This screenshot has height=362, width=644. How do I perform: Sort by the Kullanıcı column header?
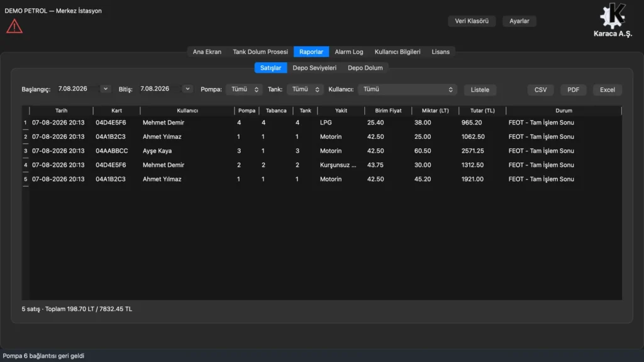[187, 111]
